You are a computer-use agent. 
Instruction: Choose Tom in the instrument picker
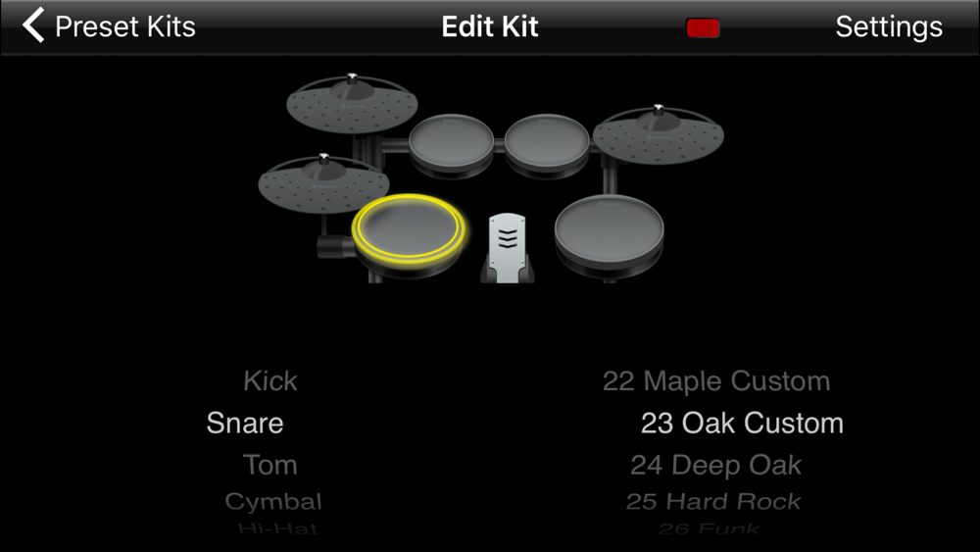[269, 465]
